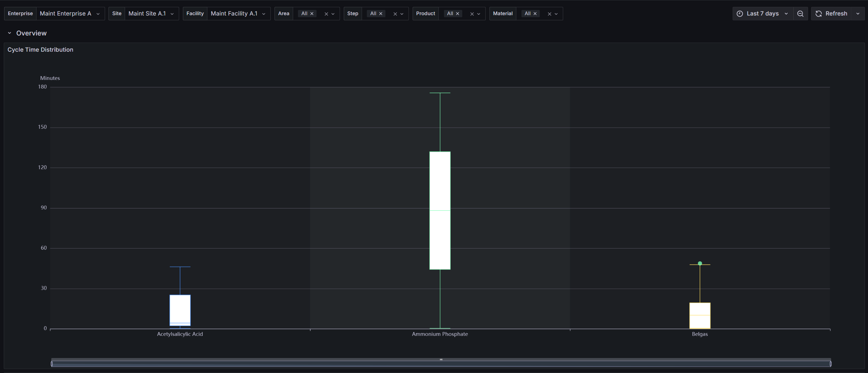Clear the Step filter selection
This screenshot has width=868, height=373.
395,14
